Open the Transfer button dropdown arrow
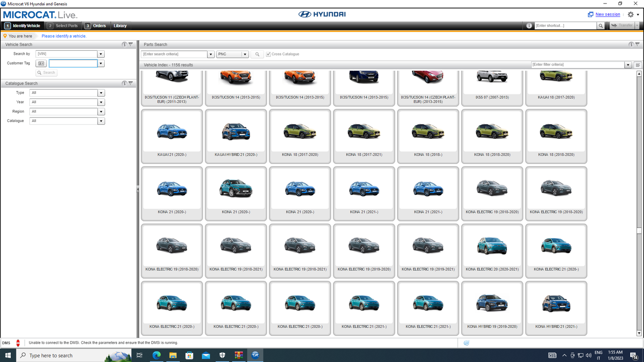Screen dimensions: 644x362 pos(637,26)
